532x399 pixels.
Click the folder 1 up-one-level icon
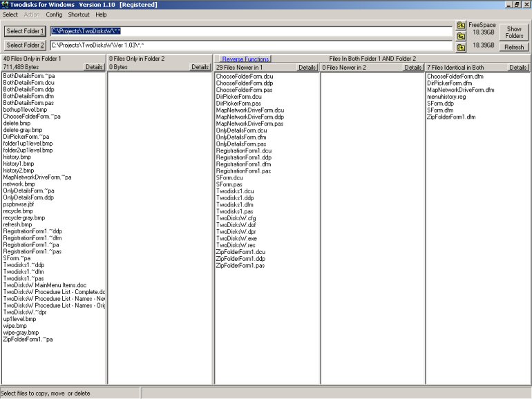(x=461, y=26)
